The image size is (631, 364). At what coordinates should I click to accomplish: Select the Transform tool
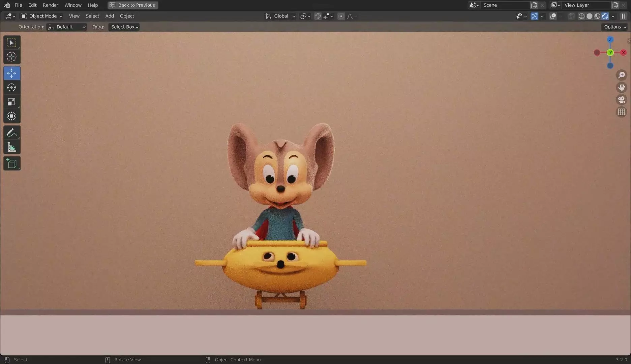click(x=12, y=116)
